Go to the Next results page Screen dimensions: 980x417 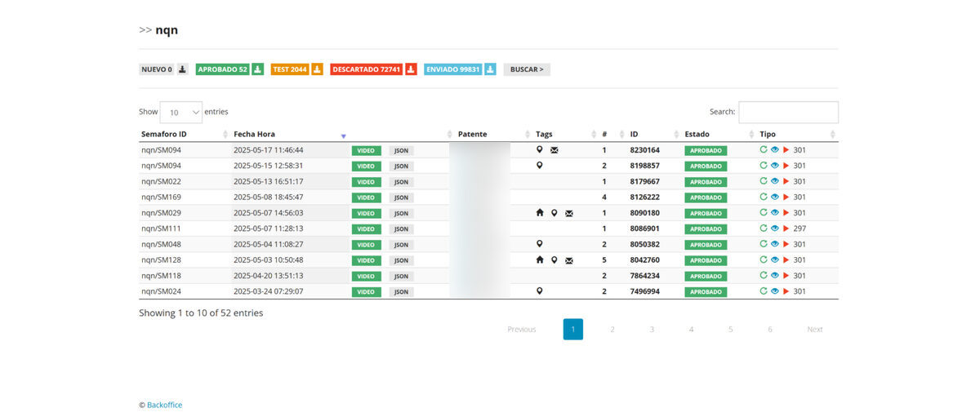[815, 330]
